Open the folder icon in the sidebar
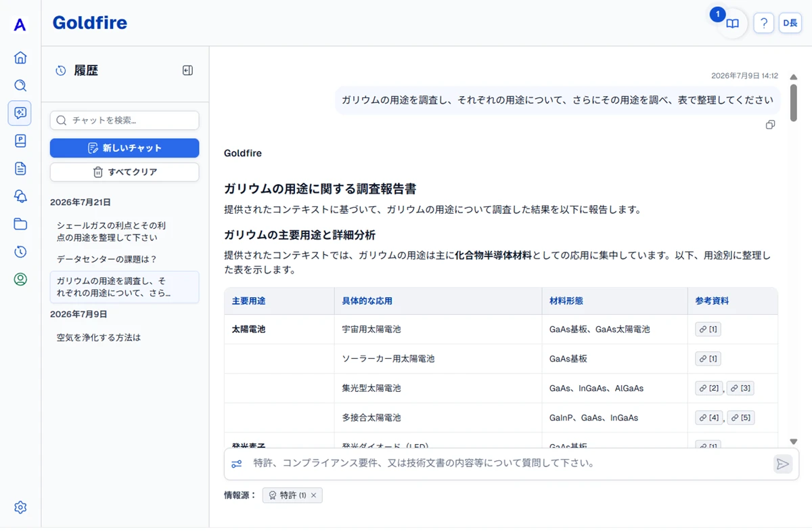 (x=20, y=224)
